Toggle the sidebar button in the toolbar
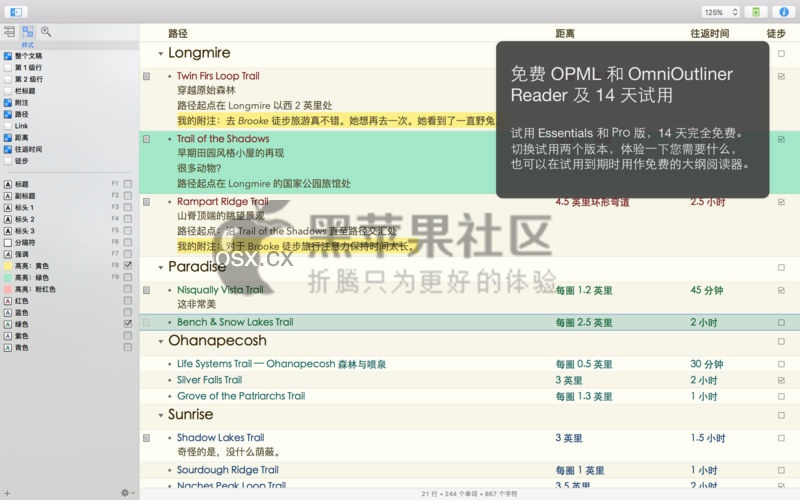Screen dimensions: 800x500 16,11
